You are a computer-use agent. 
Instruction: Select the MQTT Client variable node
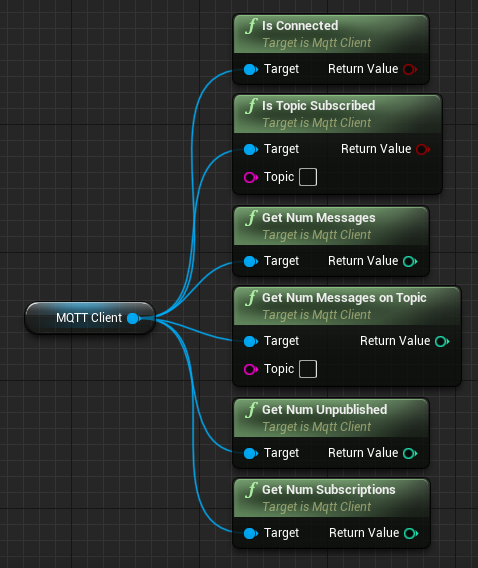click(90, 318)
